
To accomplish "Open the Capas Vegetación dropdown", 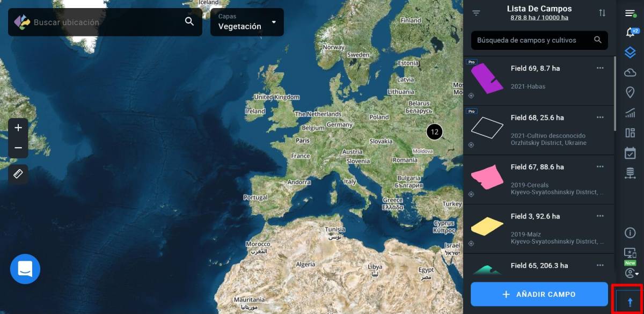I will click(247, 22).
